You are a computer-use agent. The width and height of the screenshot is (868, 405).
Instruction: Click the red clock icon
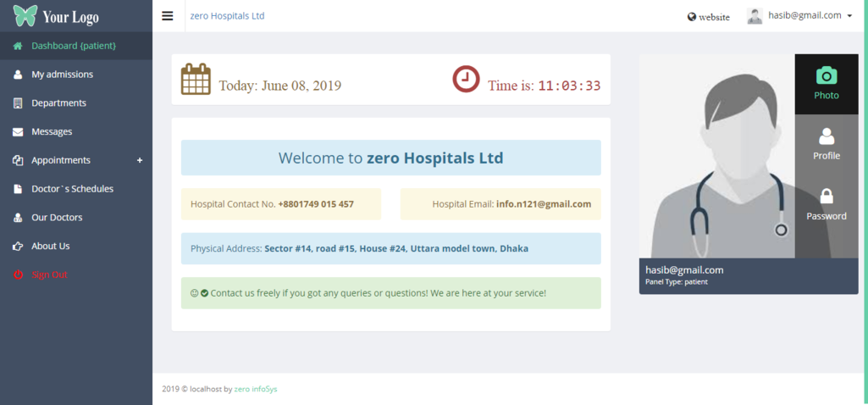(x=466, y=79)
